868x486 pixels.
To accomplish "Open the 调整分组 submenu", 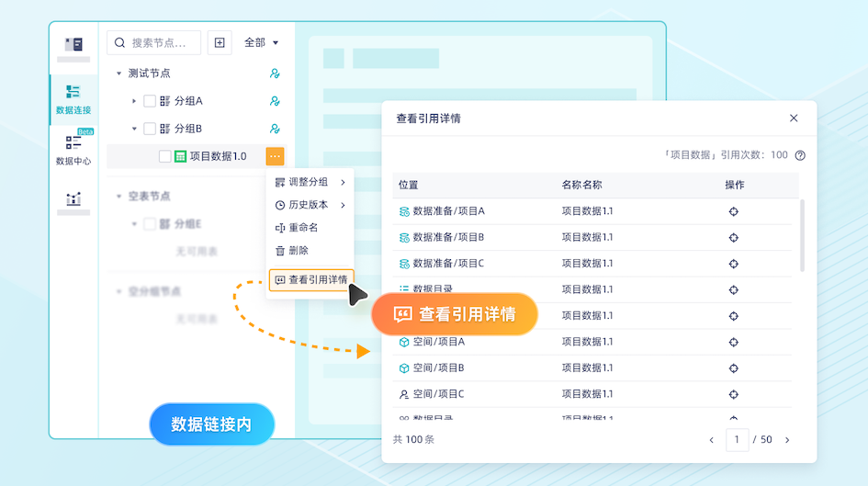I will click(x=310, y=182).
